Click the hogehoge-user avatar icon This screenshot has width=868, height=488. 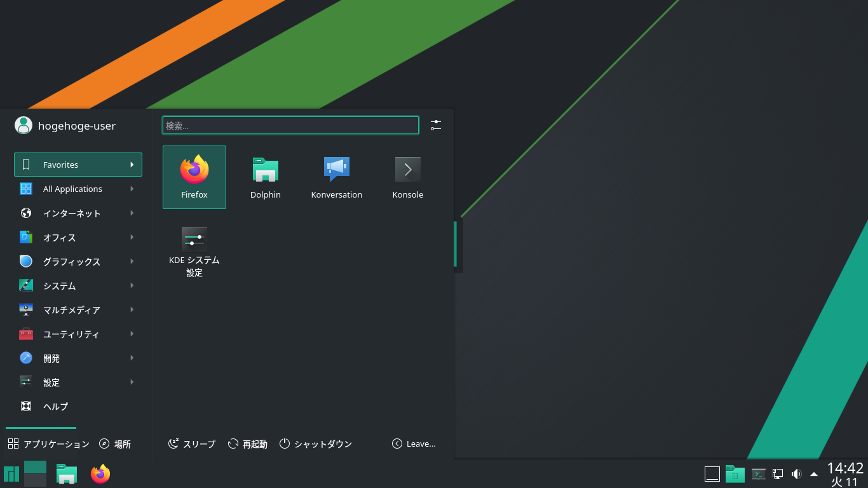[24, 125]
